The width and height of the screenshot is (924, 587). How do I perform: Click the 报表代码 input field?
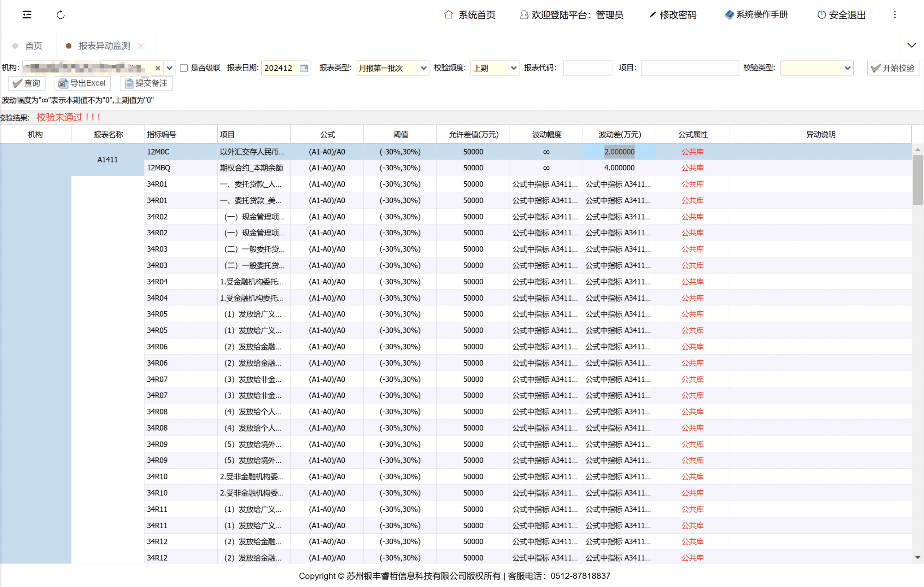(x=587, y=68)
